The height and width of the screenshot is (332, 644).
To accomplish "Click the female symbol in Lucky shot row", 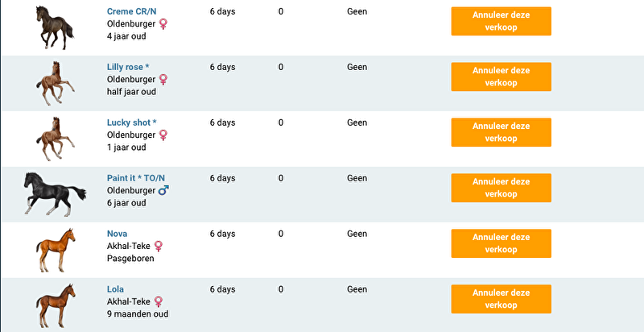I will (163, 135).
